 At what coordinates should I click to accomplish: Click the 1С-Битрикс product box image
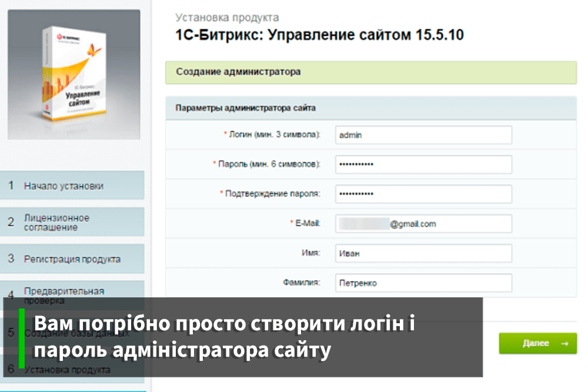[x=73, y=75]
